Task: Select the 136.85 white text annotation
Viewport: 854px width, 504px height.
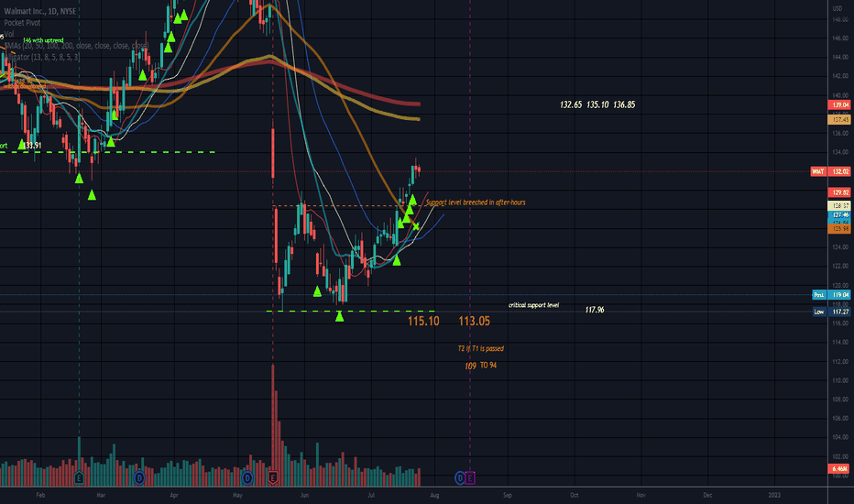Action: click(x=624, y=104)
